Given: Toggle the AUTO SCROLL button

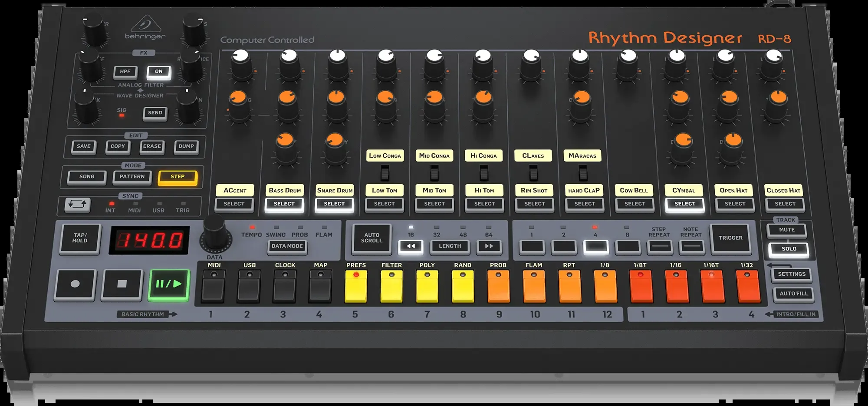Looking at the screenshot, I should click(372, 238).
